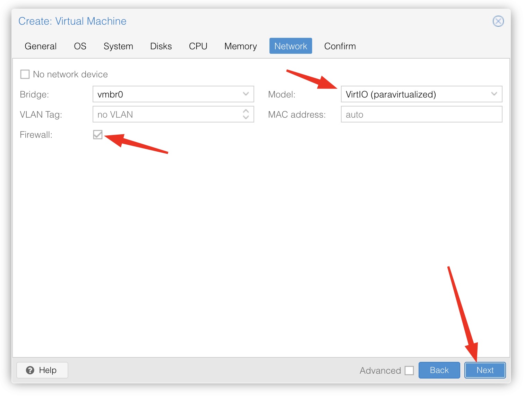Click into the MAC address field

(x=421, y=114)
